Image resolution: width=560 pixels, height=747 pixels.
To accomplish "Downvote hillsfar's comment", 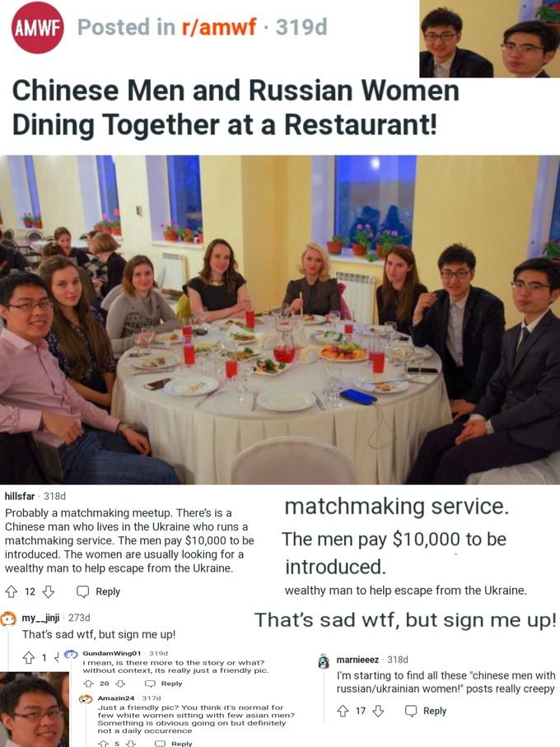I will 49,591.
